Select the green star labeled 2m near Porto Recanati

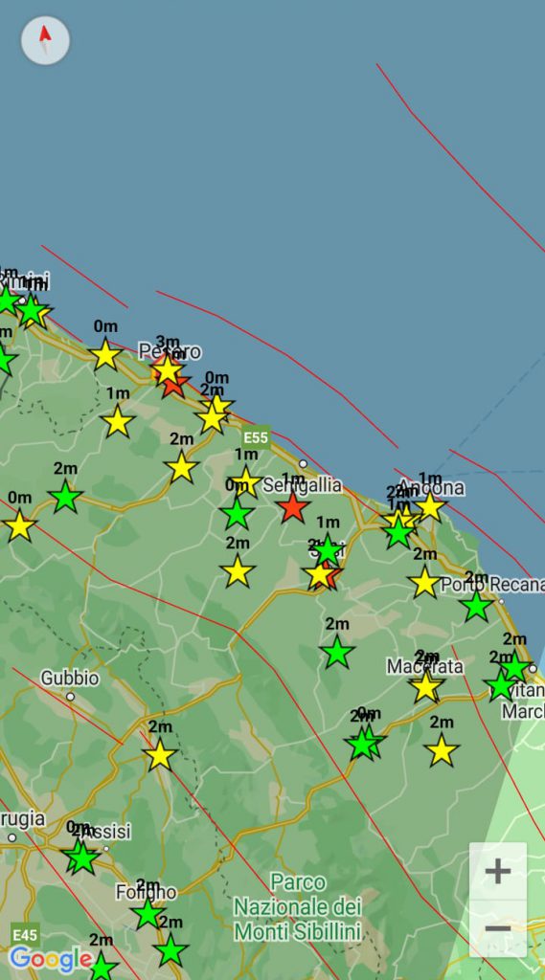point(476,606)
